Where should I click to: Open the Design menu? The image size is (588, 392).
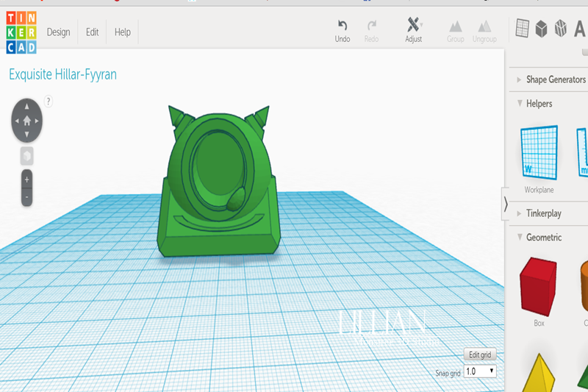point(59,32)
